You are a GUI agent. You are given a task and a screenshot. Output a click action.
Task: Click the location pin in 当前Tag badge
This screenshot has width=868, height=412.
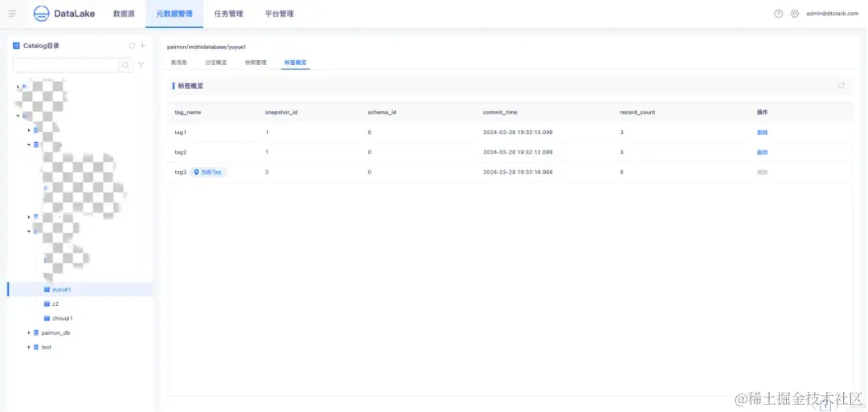click(197, 172)
